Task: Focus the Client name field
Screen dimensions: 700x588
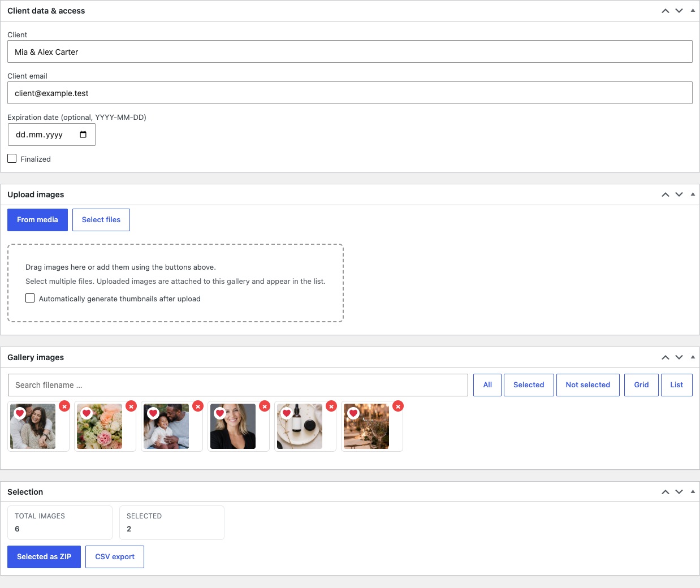Action: click(350, 51)
